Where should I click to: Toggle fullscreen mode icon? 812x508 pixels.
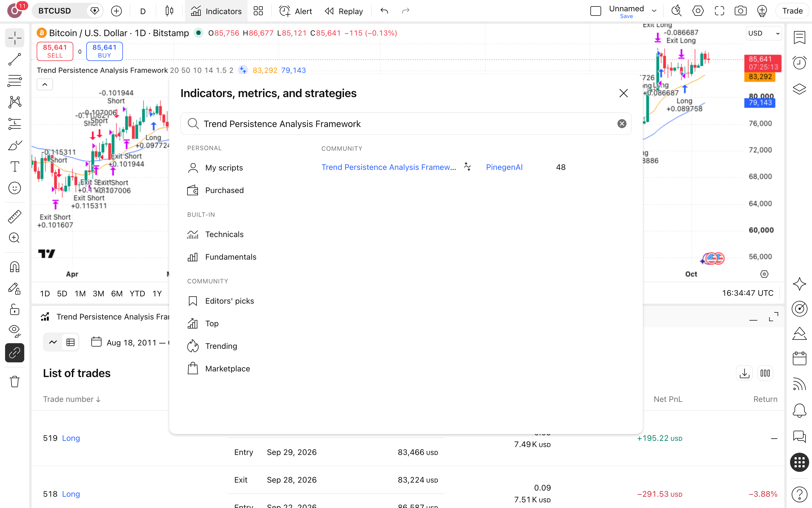click(x=719, y=11)
